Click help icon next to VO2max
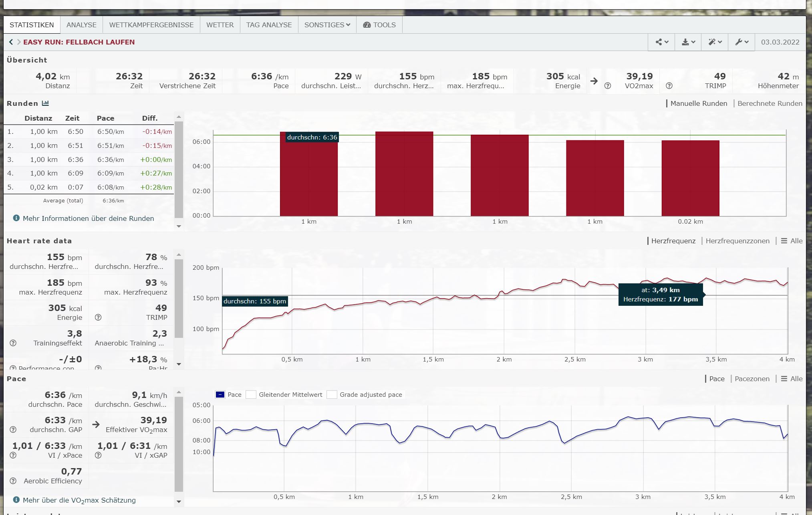 608,86
